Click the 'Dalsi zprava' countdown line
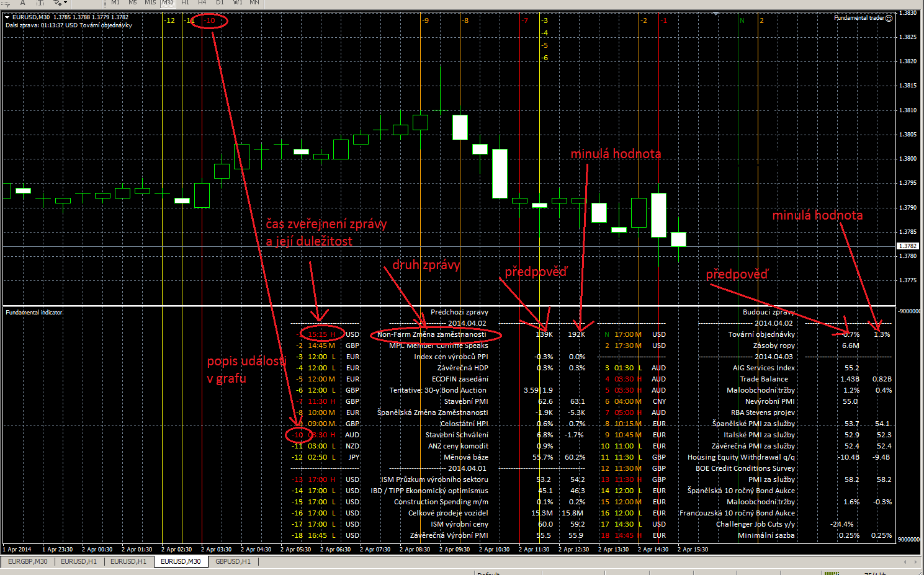 click(x=69, y=25)
